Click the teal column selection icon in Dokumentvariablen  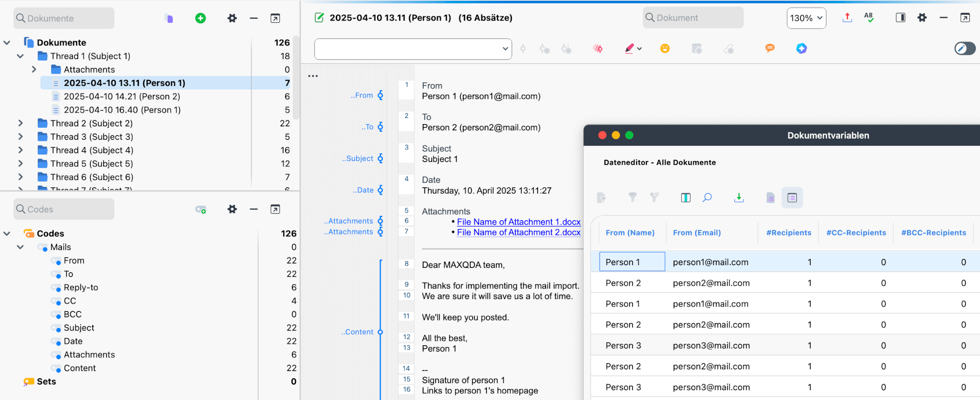pos(686,198)
